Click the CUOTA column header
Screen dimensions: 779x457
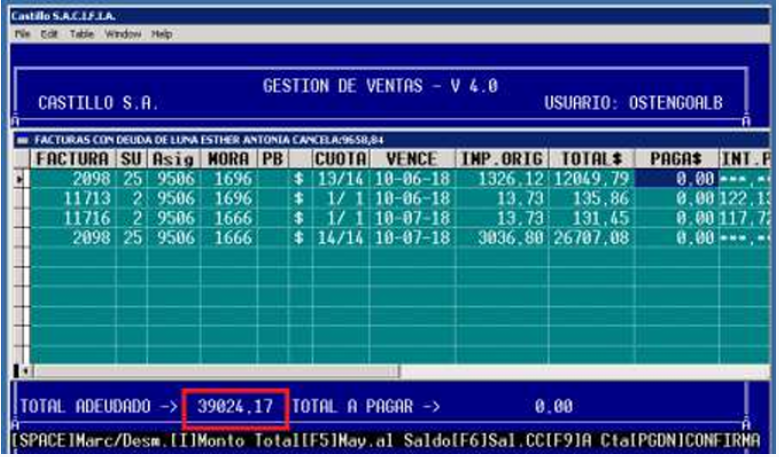[341, 159]
